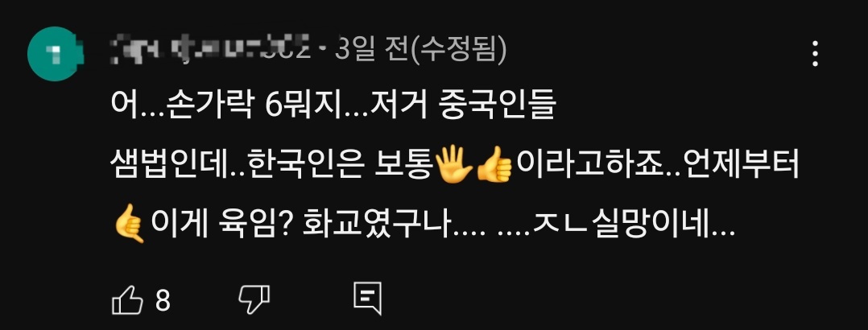Image resolution: width=868 pixels, height=330 pixels.
Task: Select the text '이라고하죠..언제부터'
Action: (x=658, y=165)
